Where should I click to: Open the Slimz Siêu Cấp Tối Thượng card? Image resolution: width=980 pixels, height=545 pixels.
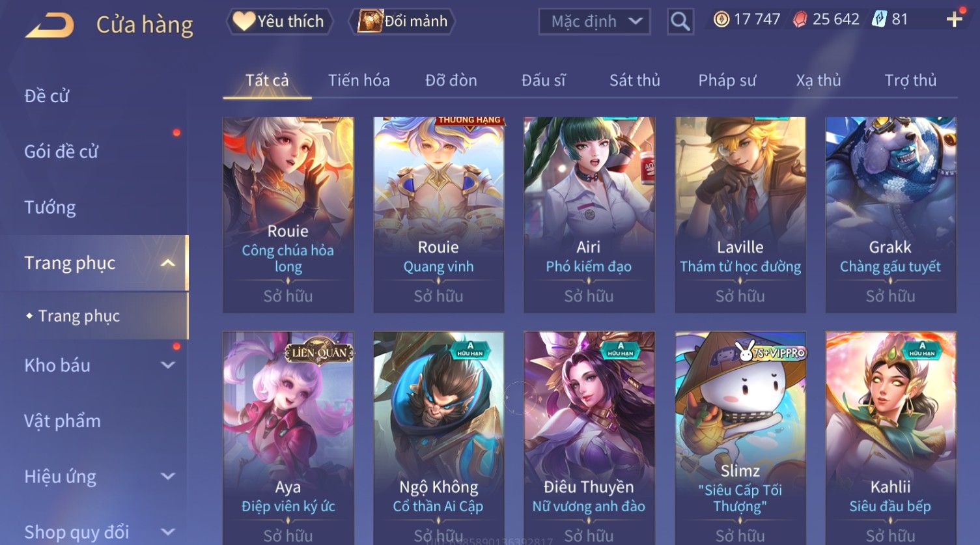(x=740, y=438)
